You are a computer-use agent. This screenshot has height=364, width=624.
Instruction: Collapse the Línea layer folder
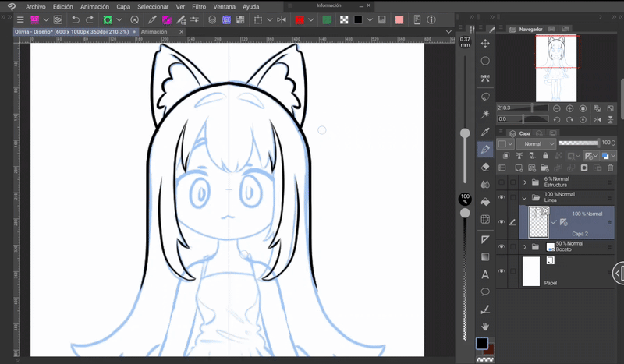[x=523, y=197]
